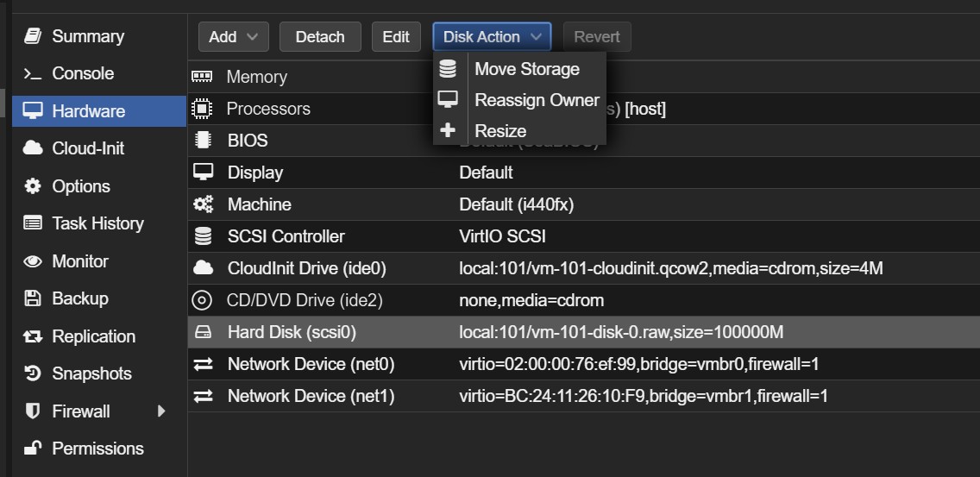
Task: Open the Task History tab
Action: pyautogui.click(x=98, y=223)
